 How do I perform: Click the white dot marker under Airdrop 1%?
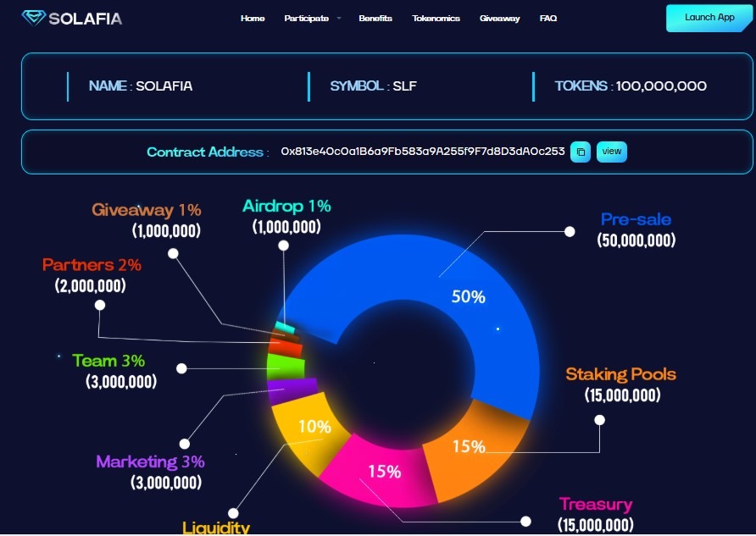pyautogui.click(x=283, y=246)
